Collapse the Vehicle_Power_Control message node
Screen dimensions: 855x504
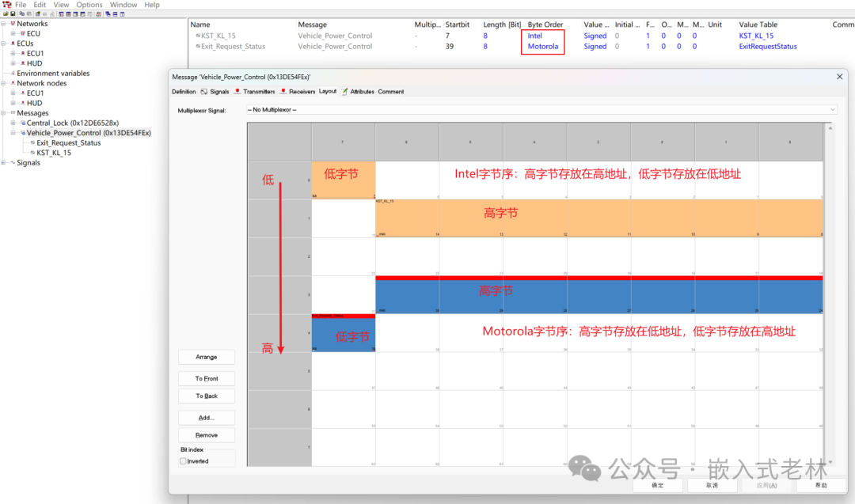pyautogui.click(x=13, y=132)
